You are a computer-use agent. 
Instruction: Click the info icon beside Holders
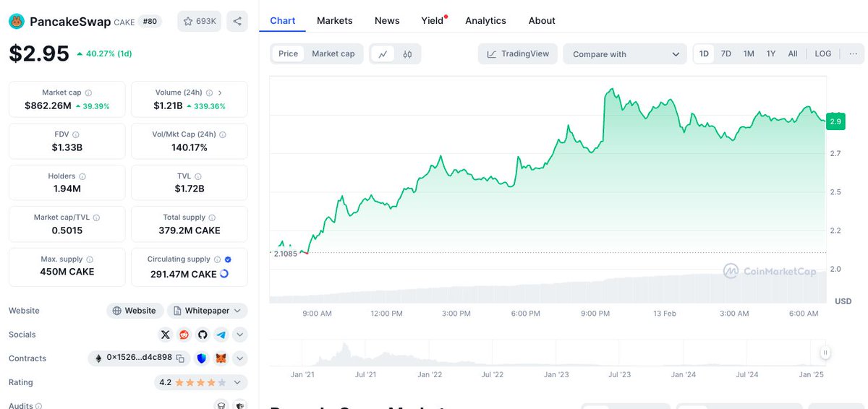point(82,176)
